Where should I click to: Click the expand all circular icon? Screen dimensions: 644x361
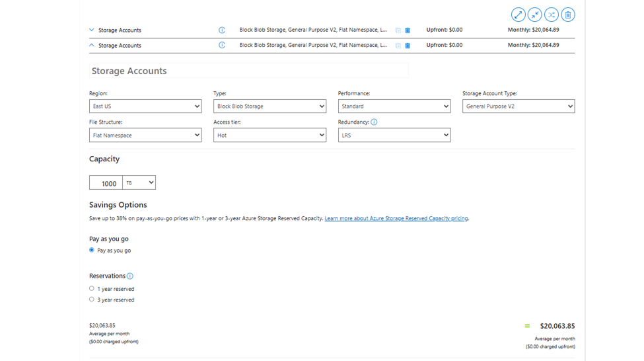click(x=518, y=15)
